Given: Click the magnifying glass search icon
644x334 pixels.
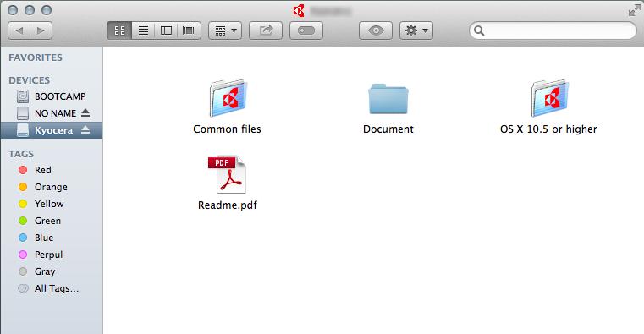Looking at the screenshot, I should coord(478,30).
